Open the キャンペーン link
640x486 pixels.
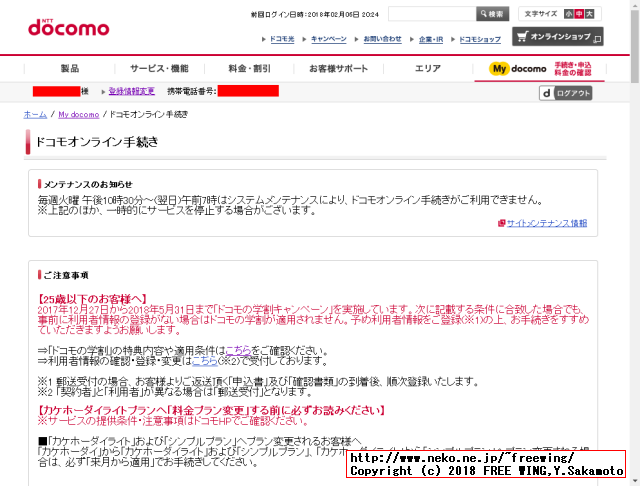(x=329, y=39)
